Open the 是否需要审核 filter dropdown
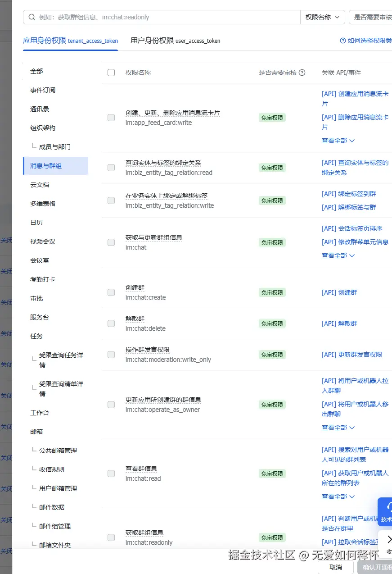Viewport: 392px width, 574px height. coord(370,17)
